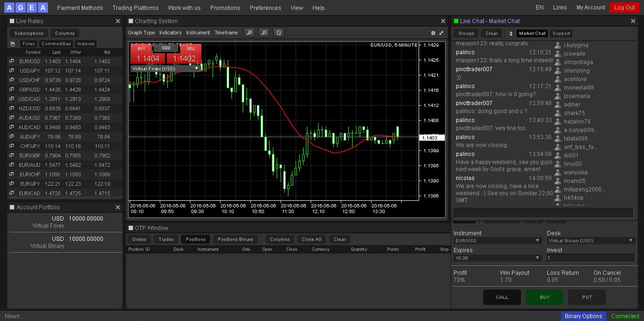Click the Invest amount input field
Viewport: 644px width, 321px height.
(591, 258)
